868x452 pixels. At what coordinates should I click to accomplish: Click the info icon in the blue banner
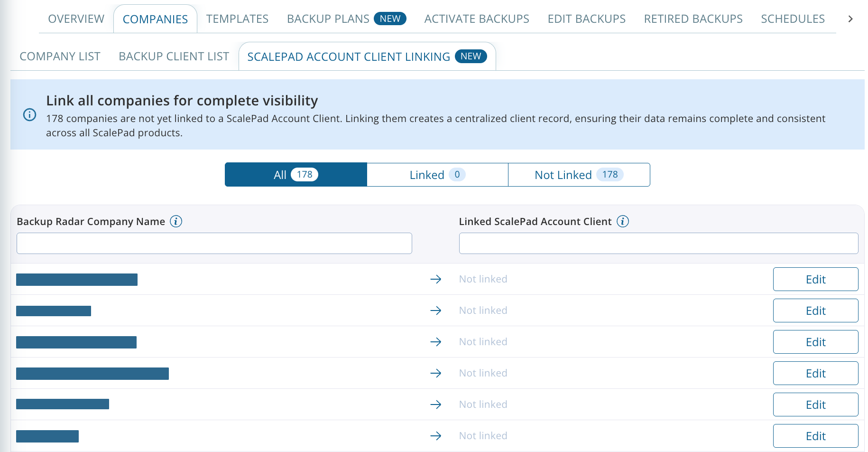[x=29, y=115]
